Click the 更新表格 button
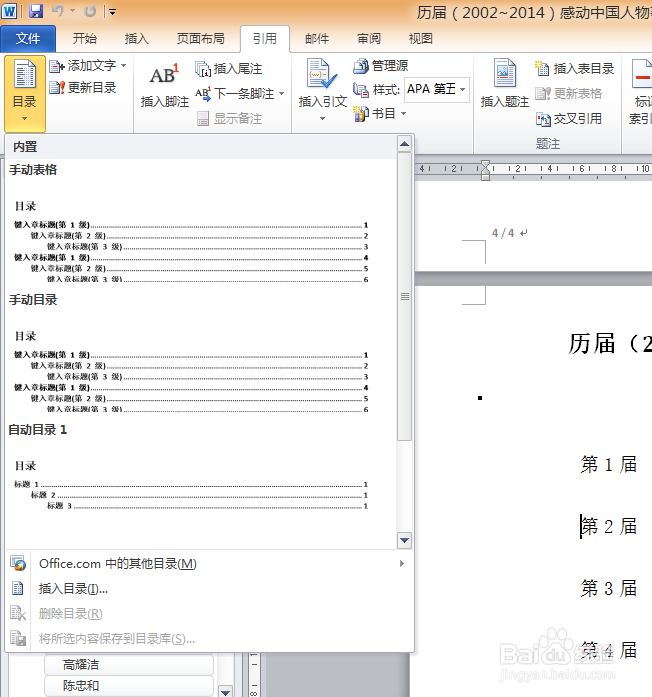 pos(568,93)
